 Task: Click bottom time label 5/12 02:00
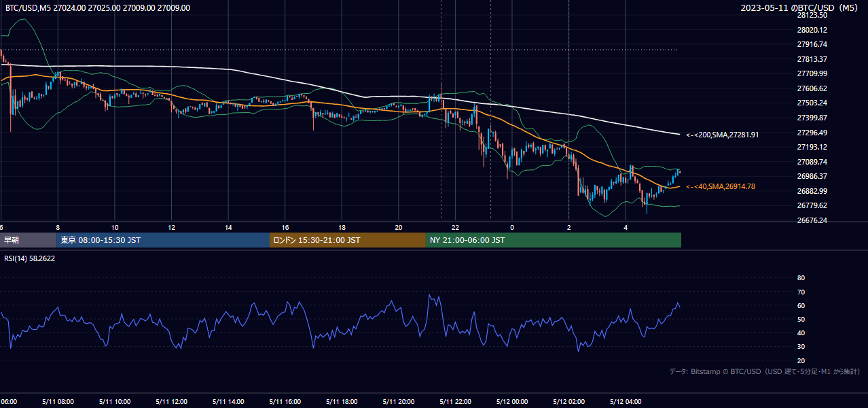tap(568, 402)
